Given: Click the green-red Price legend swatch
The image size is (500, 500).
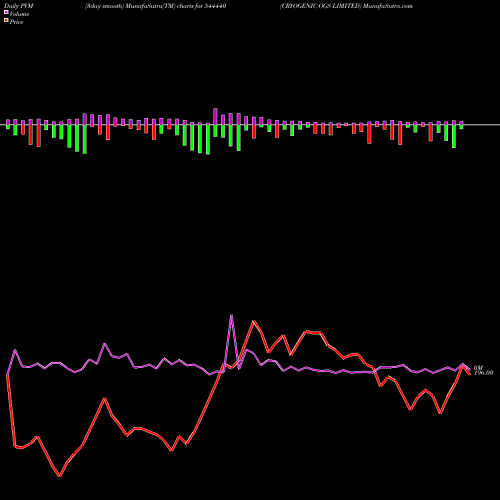Looking at the screenshot, I should point(6,21).
